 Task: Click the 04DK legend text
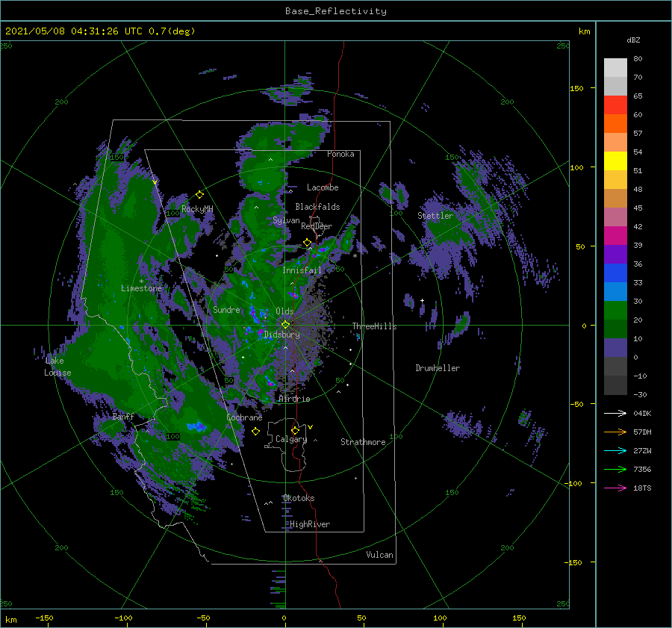pos(642,413)
